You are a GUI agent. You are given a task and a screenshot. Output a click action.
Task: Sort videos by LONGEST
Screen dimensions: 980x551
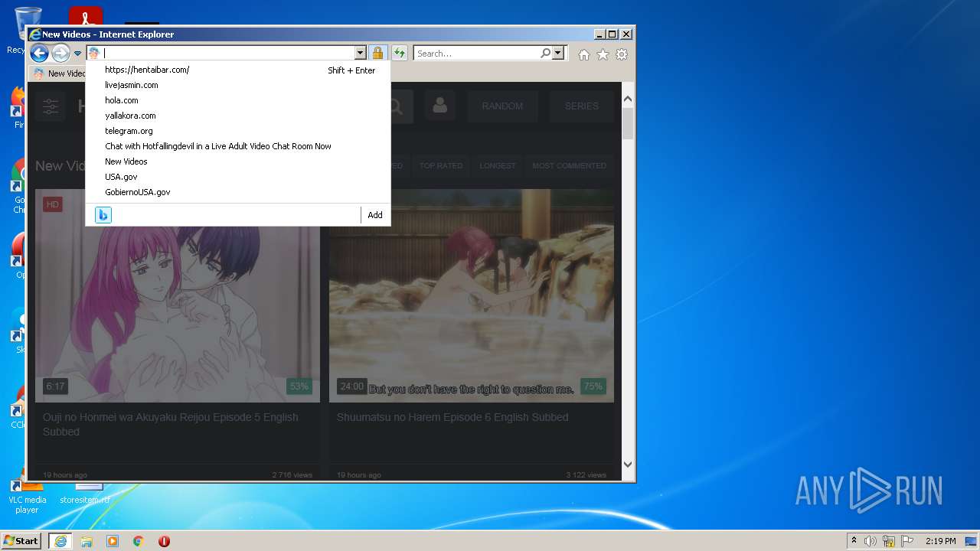[x=498, y=165]
